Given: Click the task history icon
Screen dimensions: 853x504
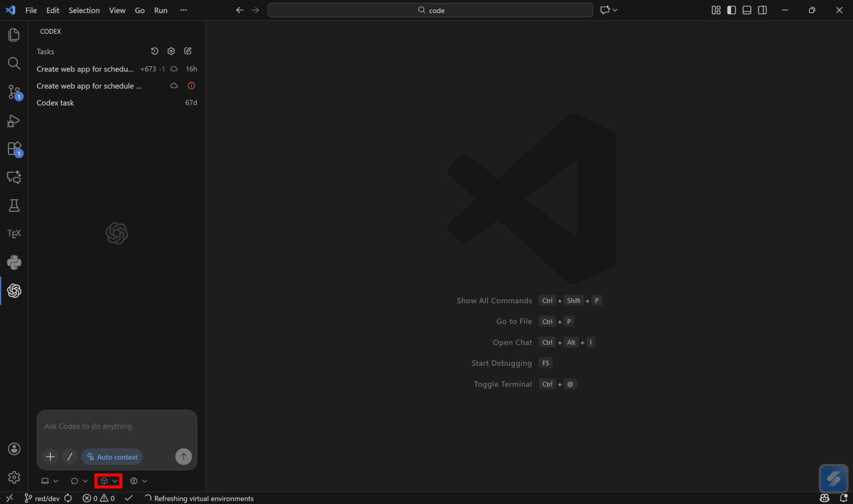Looking at the screenshot, I should point(155,51).
